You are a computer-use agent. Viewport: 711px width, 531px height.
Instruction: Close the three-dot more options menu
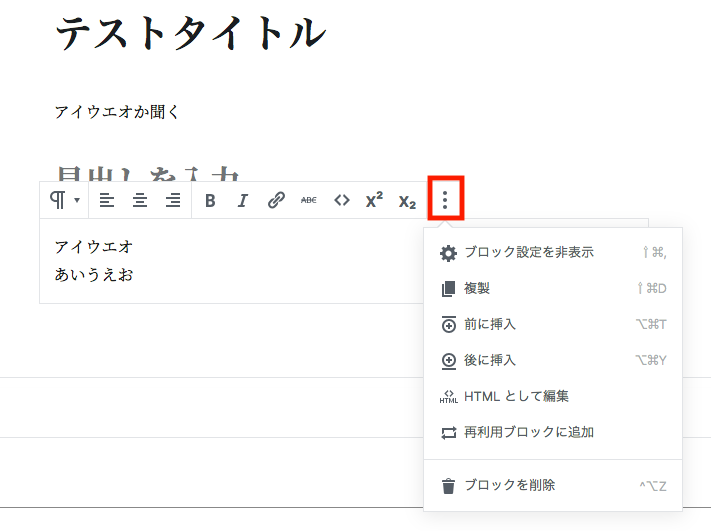[445, 200]
